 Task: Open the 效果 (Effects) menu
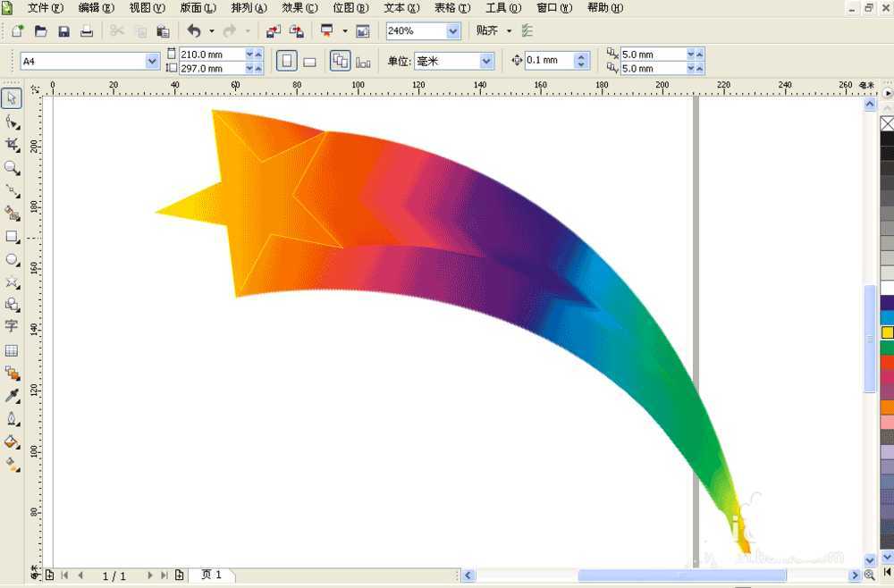[x=299, y=8]
